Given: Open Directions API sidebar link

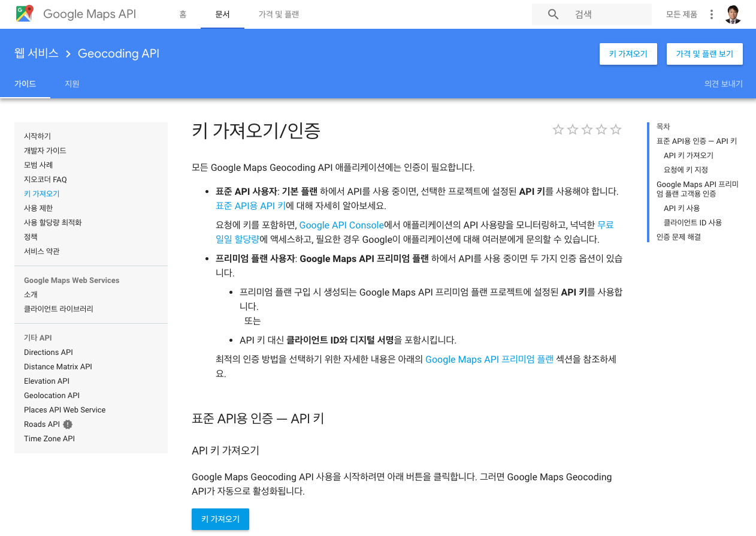Looking at the screenshot, I should [49, 353].
